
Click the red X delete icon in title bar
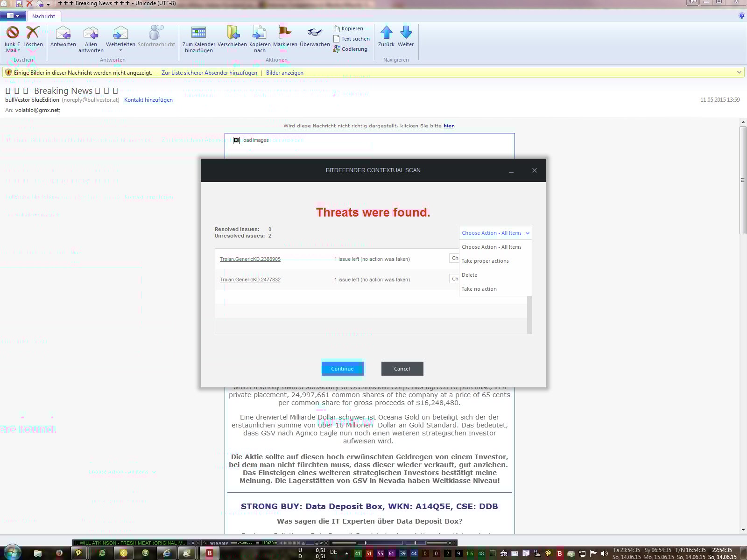[29, 4]
